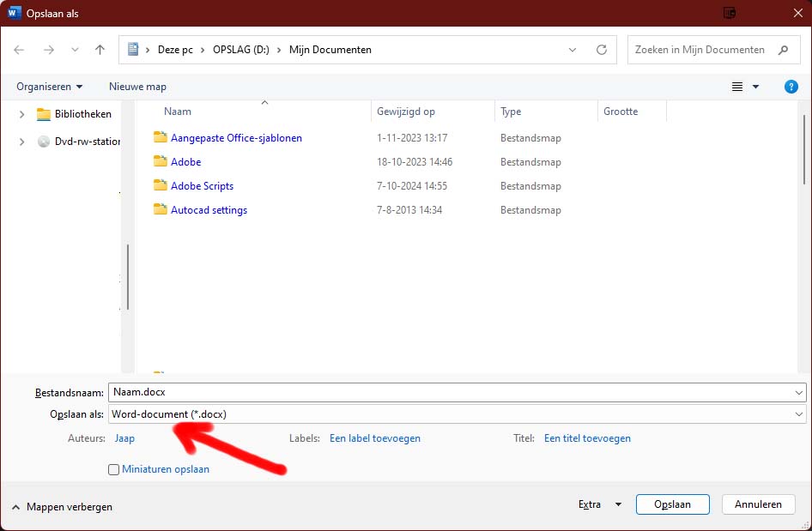Click Een label toevoegen link
The image size is (812, 531).
[x=375, y=438]
